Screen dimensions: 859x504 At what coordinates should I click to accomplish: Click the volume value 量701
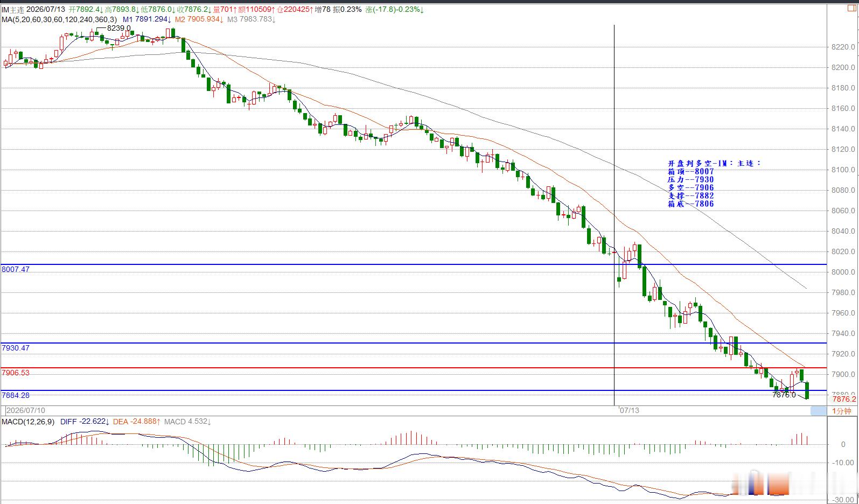(225, 10)
